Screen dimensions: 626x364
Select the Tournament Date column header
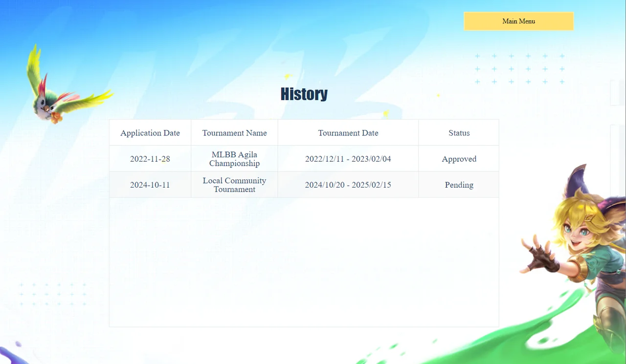coord(348,132)
